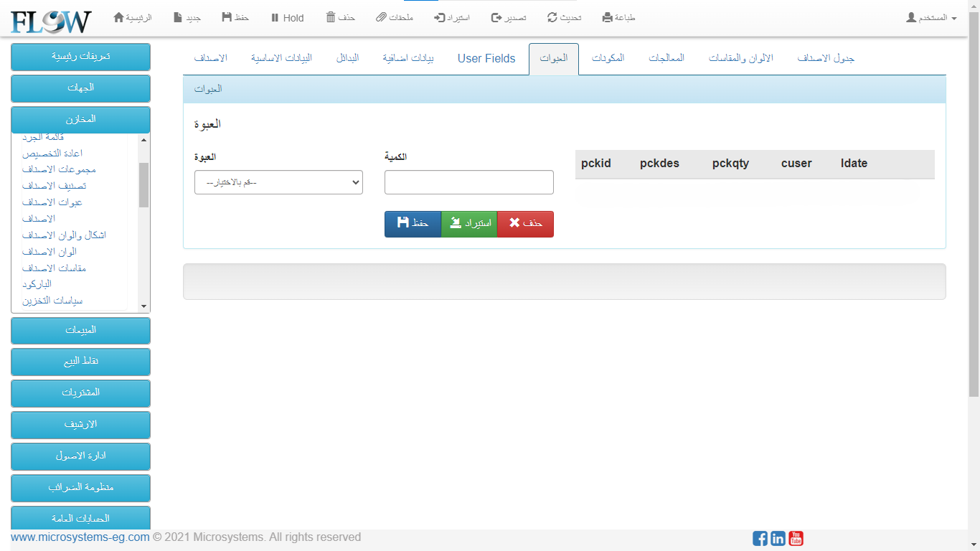
Task: Open the www.microsystems-eg.com footer link
Action: tap(80, 537)
